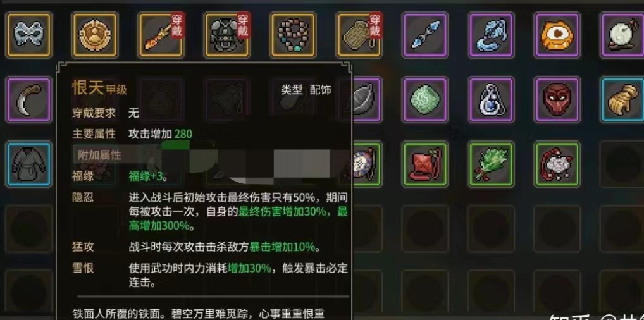Click the golden round shield item
Screen dimensions: 644x320
click(95, 35)
